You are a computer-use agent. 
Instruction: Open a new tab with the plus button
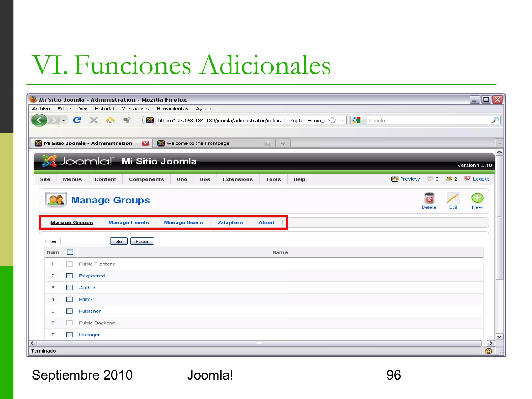pos(283,143)
